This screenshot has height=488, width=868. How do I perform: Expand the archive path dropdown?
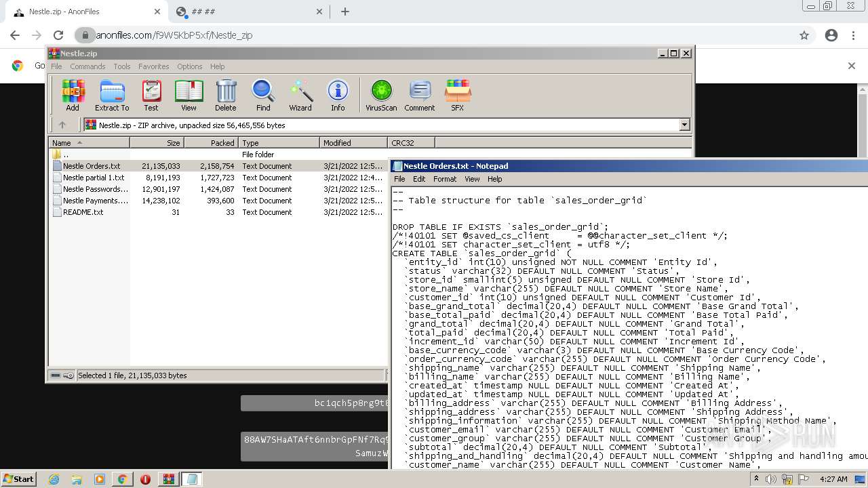click(x=684, y=125)
